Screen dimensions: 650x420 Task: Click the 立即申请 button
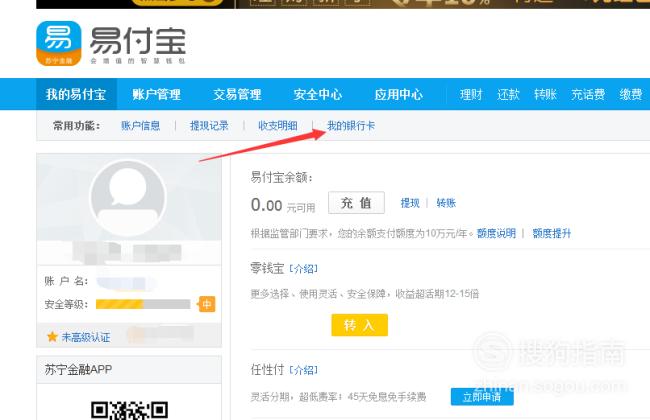tap(482, 397)
